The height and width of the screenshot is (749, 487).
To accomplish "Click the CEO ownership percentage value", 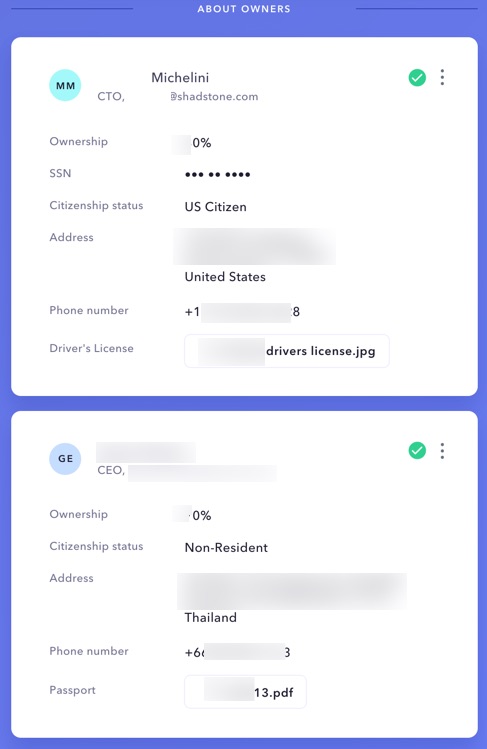I will [192, 515].
